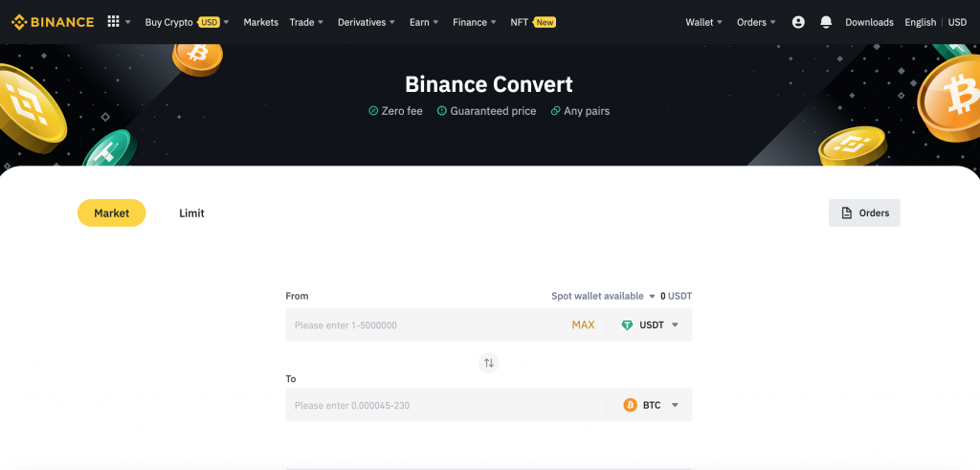Viewport: 980px width, 470px height.
Task: Go to the Downloads link
Action: coord(869,22)
